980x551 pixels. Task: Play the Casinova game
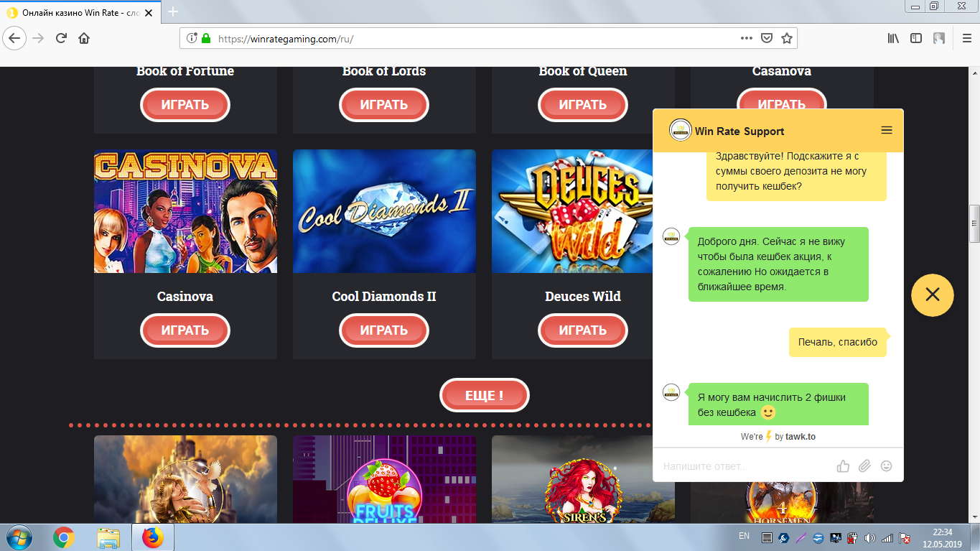tap(185, 330)
